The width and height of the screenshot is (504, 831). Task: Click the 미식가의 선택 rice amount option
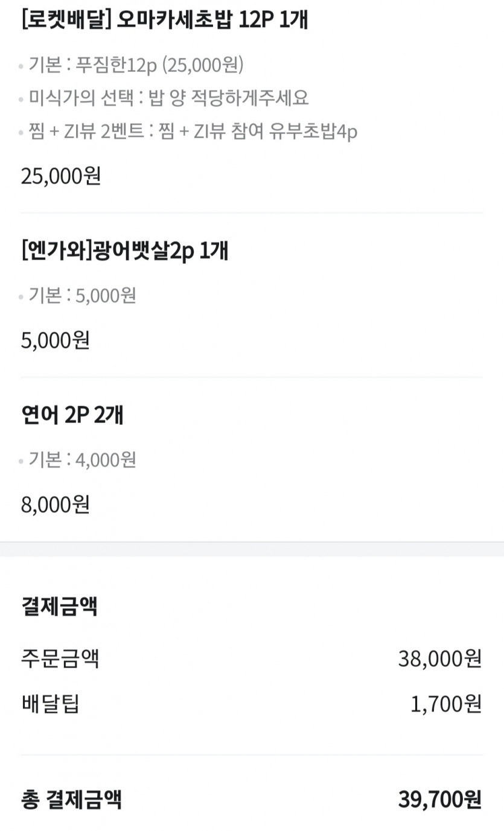[x=169, y=98]
